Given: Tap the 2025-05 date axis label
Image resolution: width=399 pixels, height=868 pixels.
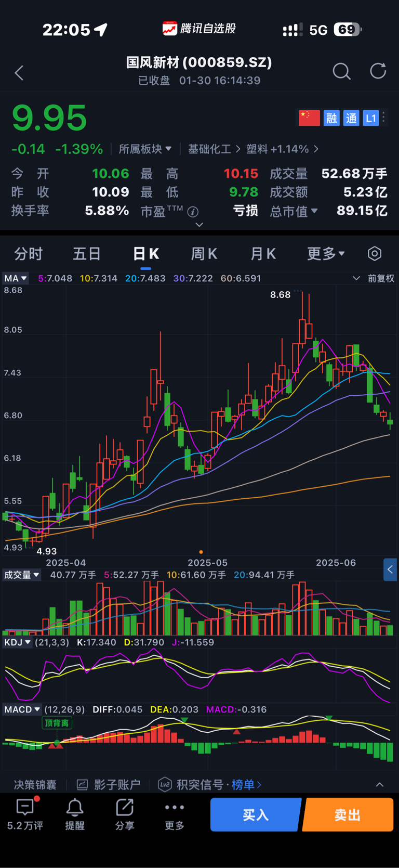Looking at the screenshot, I should click(207, 563).
